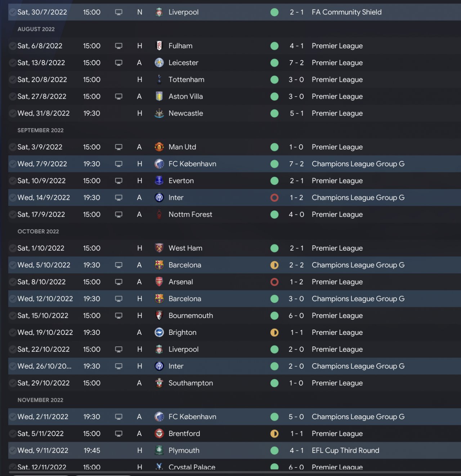461x476 pixels.
Task: Open the Man Utd club badge
Action: coord(159,147)
